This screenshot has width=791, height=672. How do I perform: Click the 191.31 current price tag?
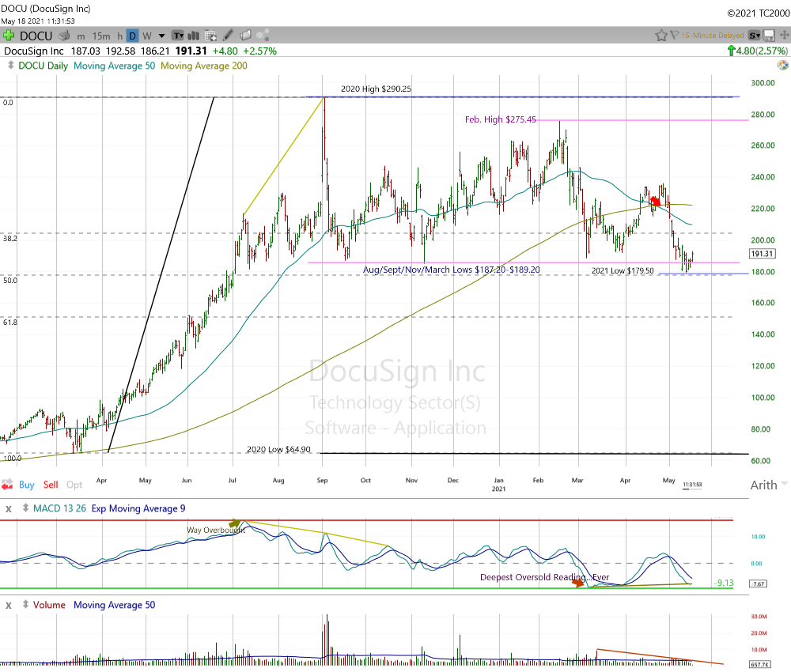[762, 254]
